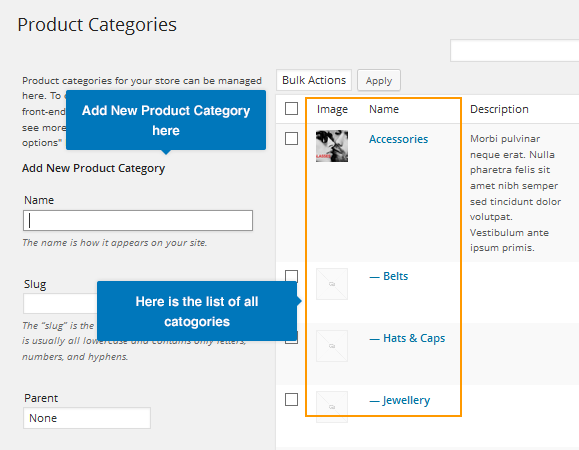The image size is (579, 450).
Task: Check the Jewellery row checkbox
Action: tap(291, 399)
